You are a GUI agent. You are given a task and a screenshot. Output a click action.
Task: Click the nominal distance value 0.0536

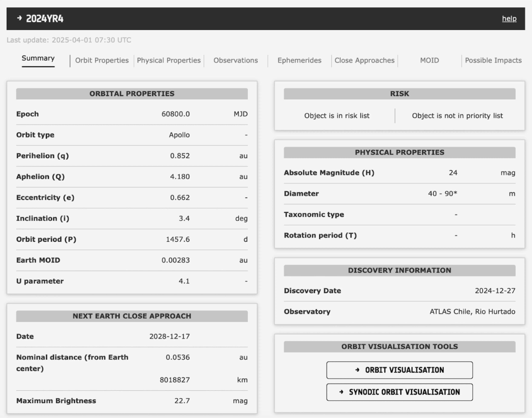coord(178,357)
